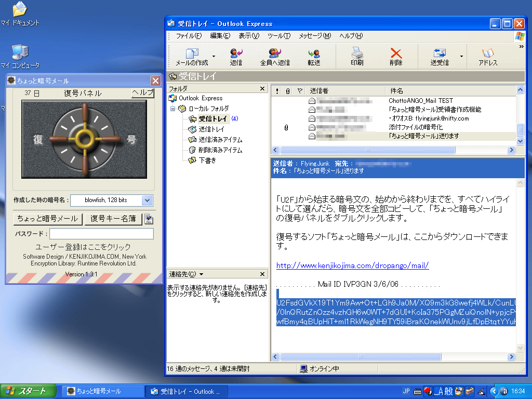Screen dimensions: 532x399
Task: Open the 送受信 dropdown arrow
Action: [x=461, y=56]
